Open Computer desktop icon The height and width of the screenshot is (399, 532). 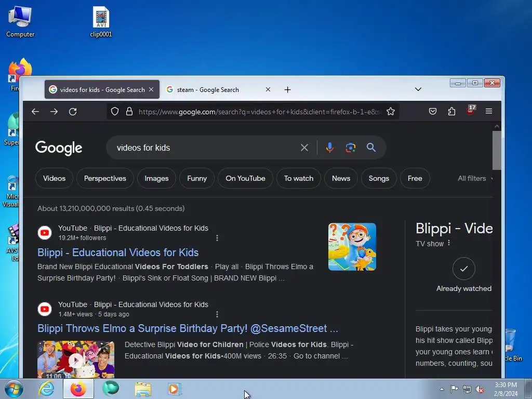[20, 22]
